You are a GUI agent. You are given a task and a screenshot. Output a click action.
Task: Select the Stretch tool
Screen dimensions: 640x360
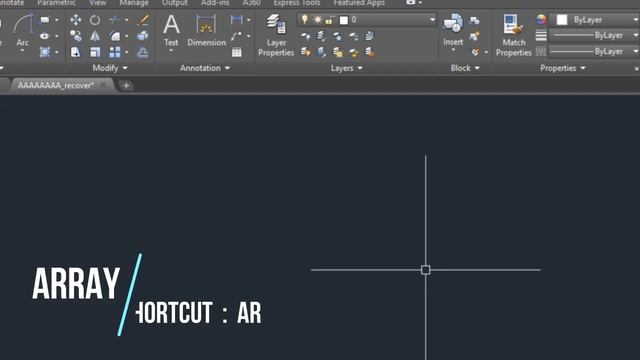coord(76,52)
